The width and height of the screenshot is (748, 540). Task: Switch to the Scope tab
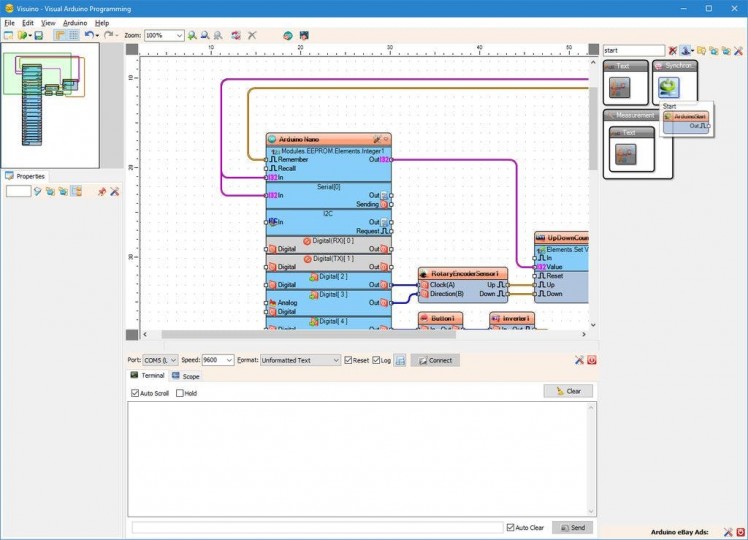tap(185, 376)
